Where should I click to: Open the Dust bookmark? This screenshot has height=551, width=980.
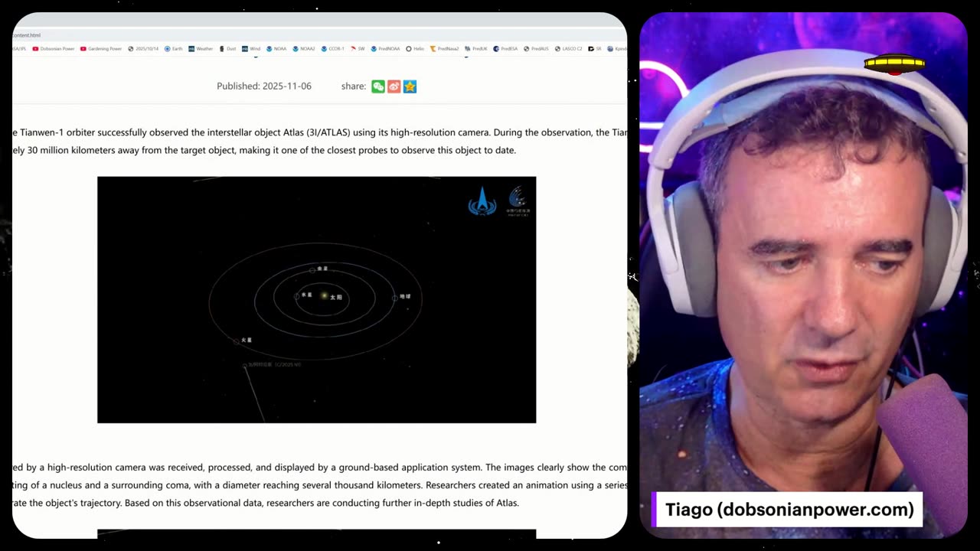click(228, 49)
